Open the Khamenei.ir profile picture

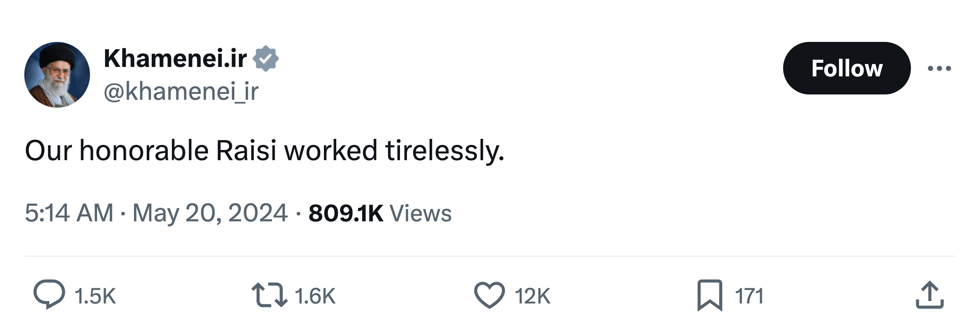pos(57,75)
